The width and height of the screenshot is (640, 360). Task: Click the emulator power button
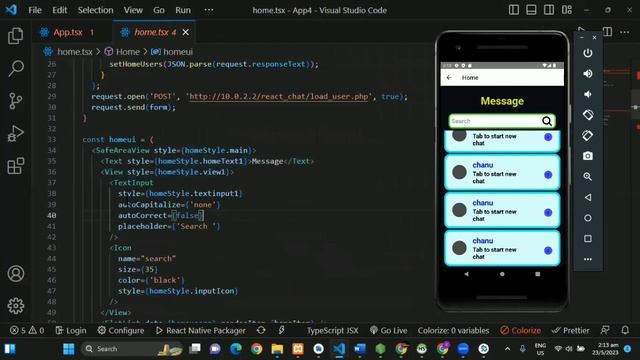click(588, 53)
